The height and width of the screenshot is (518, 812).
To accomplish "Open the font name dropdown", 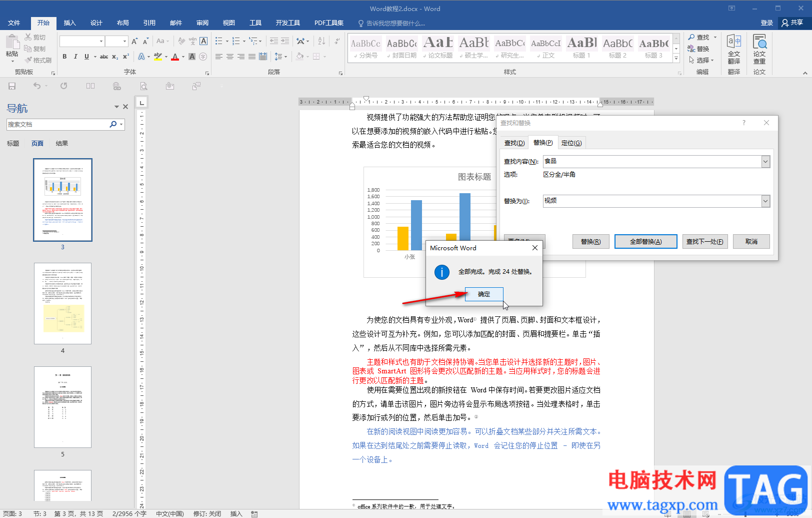I will pyautogui.click(x=101, y=41).
